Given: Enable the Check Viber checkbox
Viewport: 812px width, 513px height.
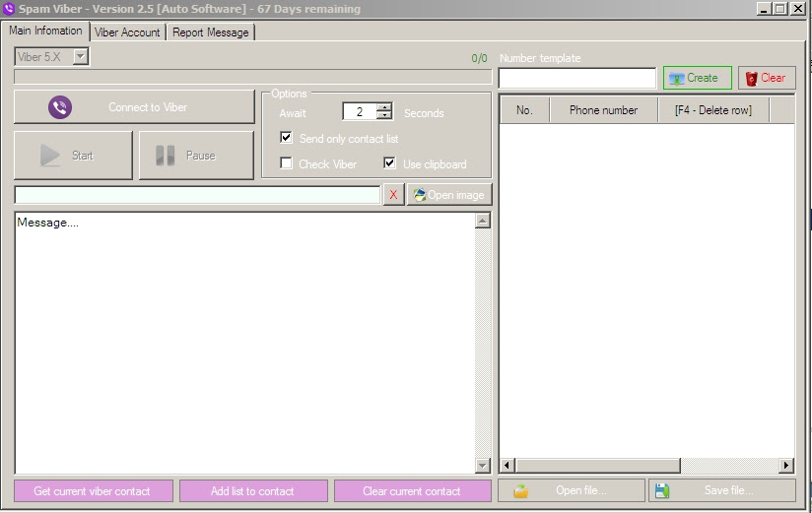Looking at the screenshot, I should pyautogui.click(x=286, y=163).
